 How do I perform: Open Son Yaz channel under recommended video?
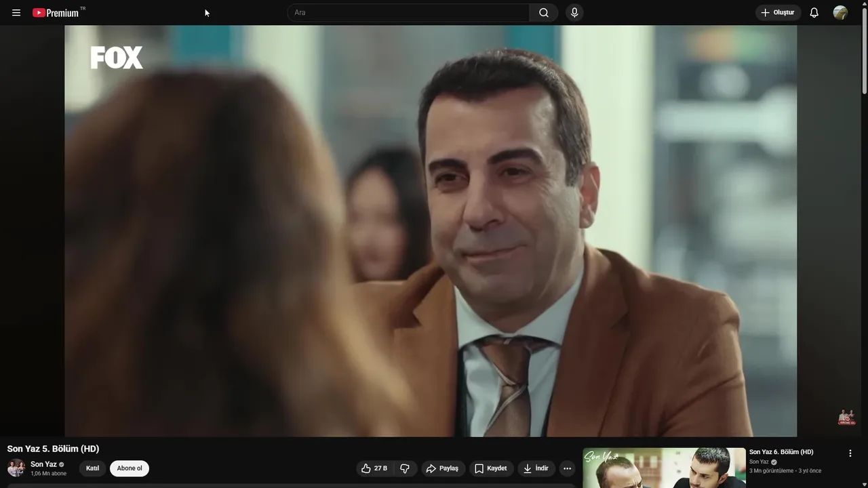(759, 462)
